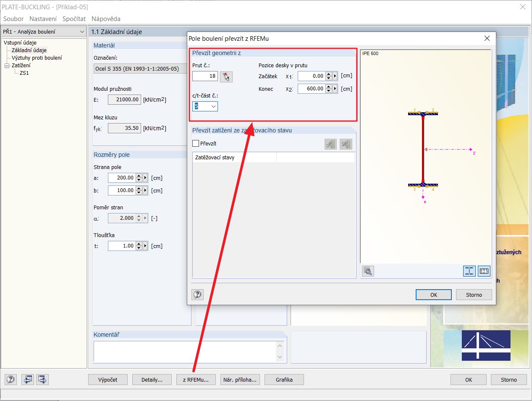The image size is (532, 401).
Task: Click the Konec x2 input field
Action: [x=312, y=89]
